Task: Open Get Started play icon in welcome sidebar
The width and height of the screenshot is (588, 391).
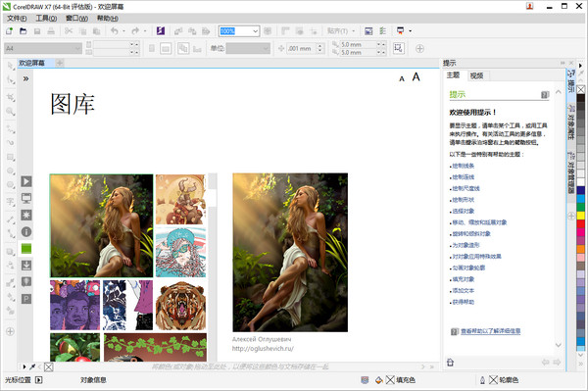Action: click(26, 181)
